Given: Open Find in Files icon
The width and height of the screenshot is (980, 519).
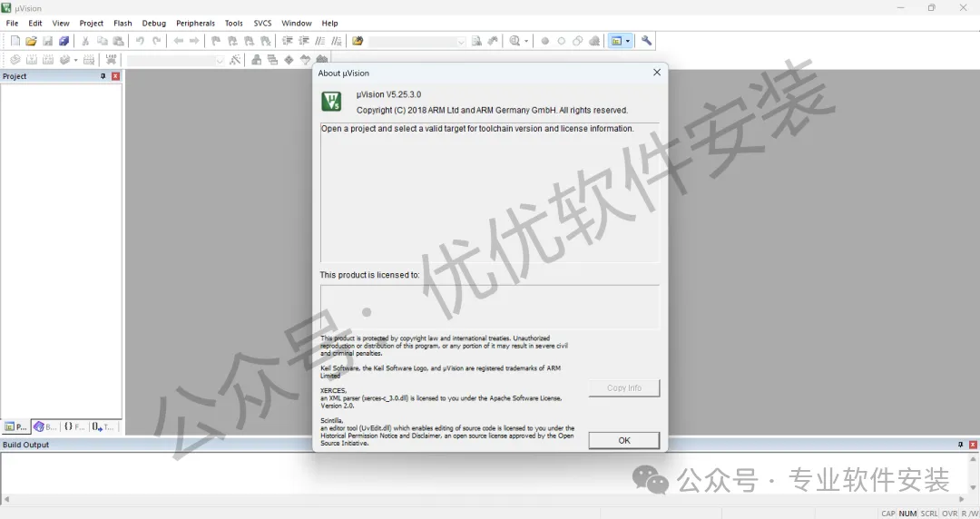Looking at the screenshot, I should (358, 41).
